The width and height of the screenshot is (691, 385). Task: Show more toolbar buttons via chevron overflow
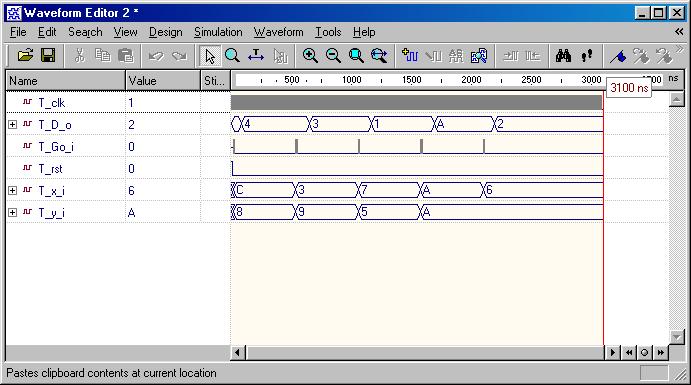(680, 48)
